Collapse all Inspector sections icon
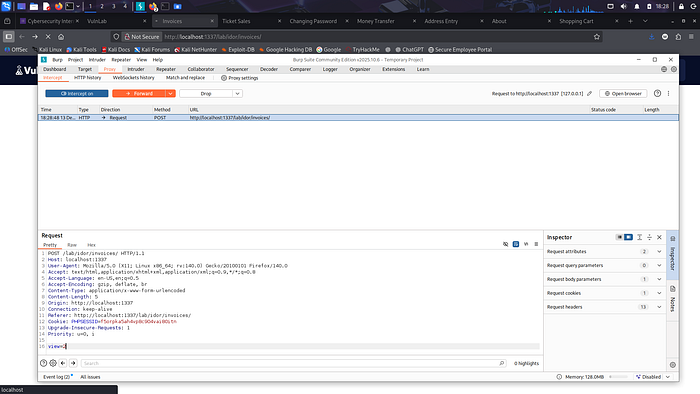This screenshot has height=394, width=700. 649,237
